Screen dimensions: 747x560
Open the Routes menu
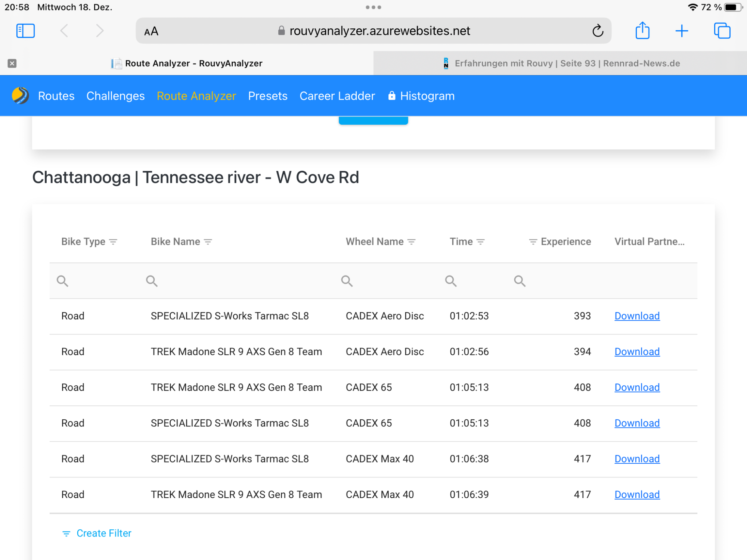point(56,96)
